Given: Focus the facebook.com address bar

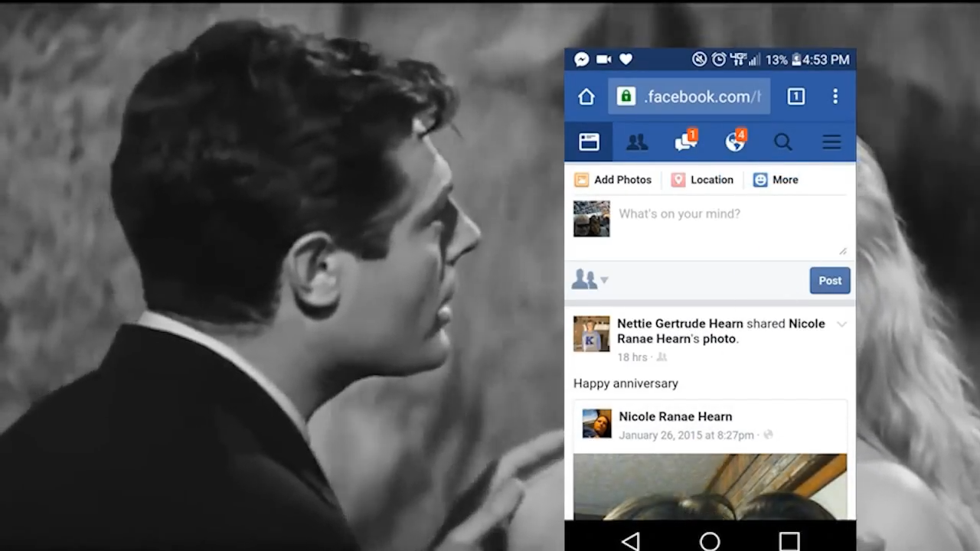Looking at the screenshot, I should [x=689, y=96].
